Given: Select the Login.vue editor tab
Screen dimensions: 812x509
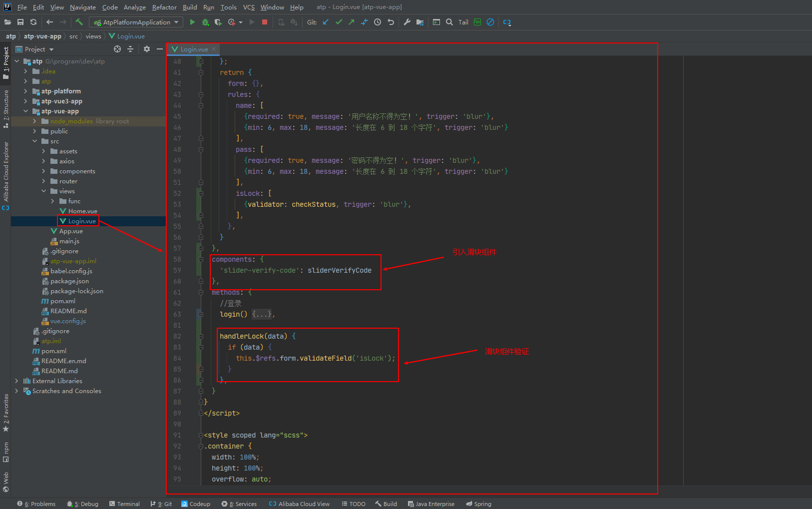Looking at the screenshot, I should [x=194, y=49].
